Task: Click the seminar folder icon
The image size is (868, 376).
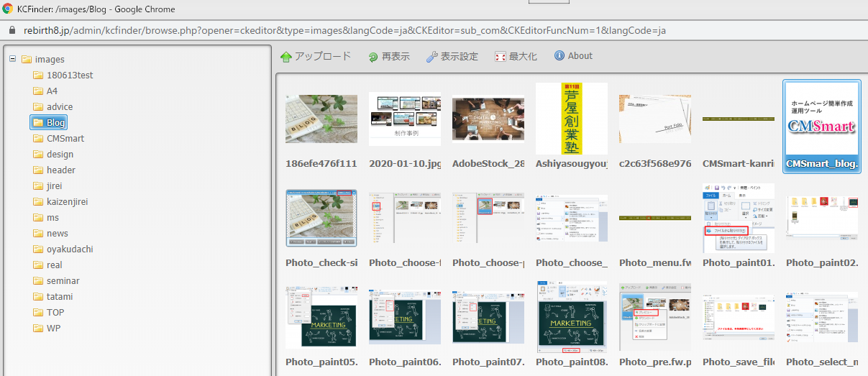Action: tap(38, 281)
